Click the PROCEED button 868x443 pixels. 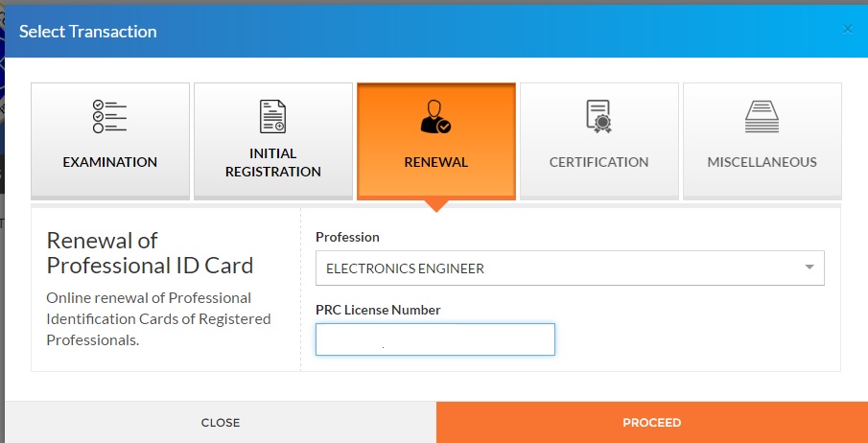pyautogui.click(x=651, y=423)
